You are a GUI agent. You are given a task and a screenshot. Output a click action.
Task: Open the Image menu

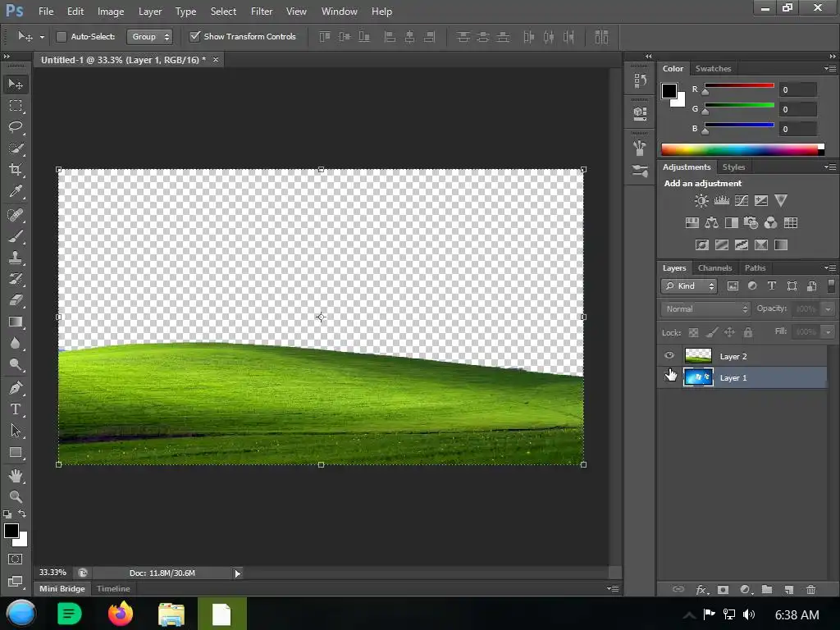(111, 11)
